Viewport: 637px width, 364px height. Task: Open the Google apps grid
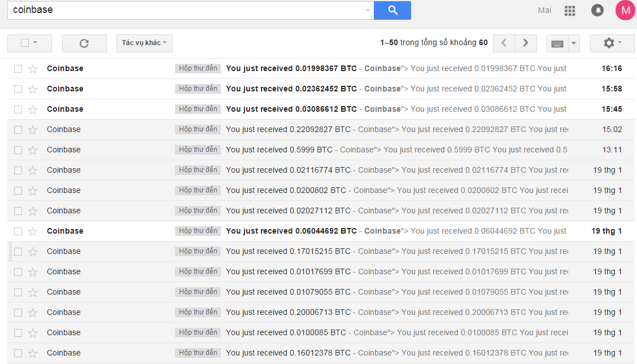coord(570,11)
